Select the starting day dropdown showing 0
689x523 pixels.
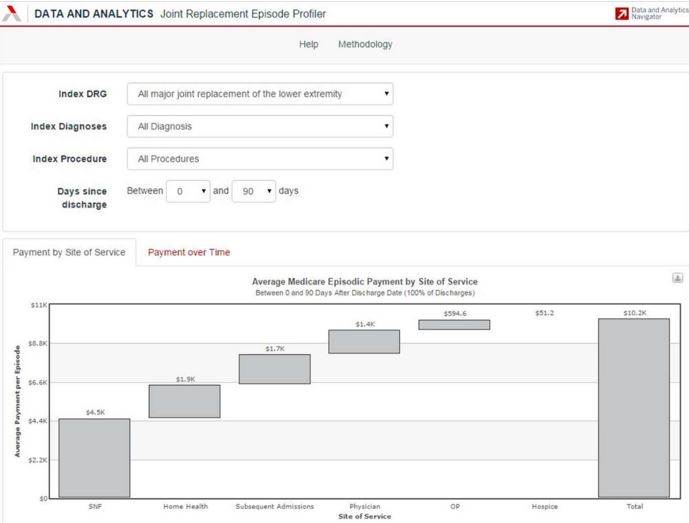pos(188,191)
